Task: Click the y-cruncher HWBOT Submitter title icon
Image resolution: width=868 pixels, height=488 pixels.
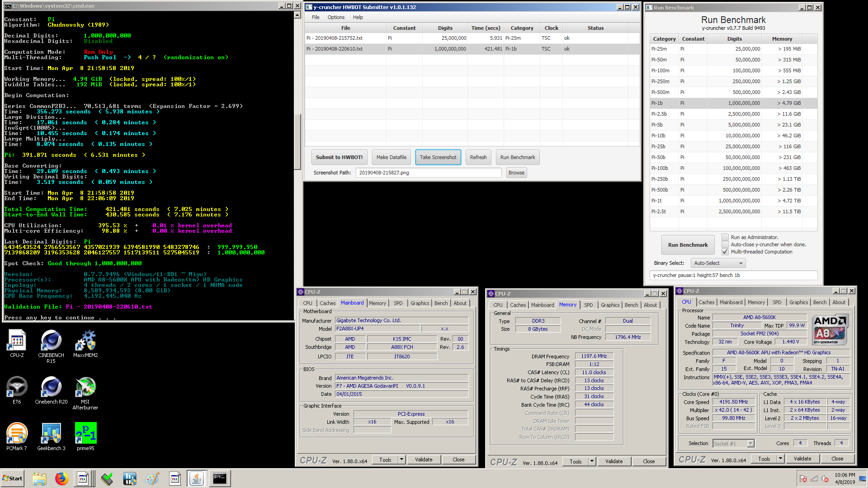Action: pos(309,7)
